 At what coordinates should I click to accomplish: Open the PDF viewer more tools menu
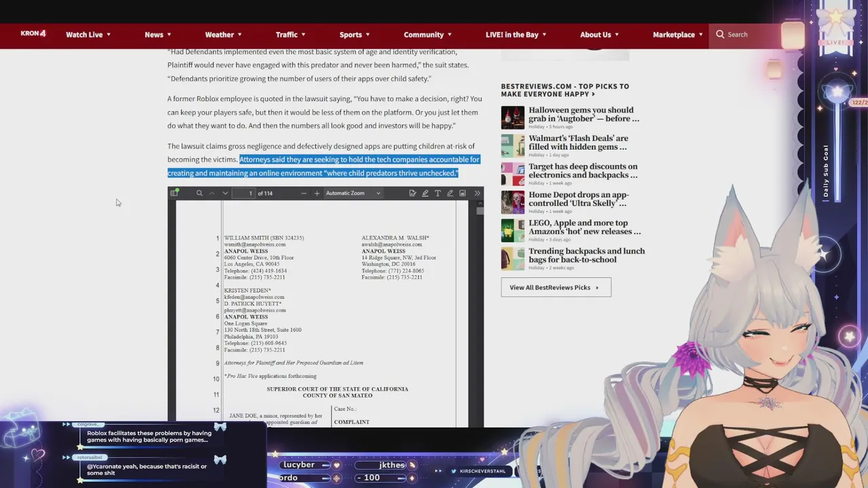click(x=477, y=193)
